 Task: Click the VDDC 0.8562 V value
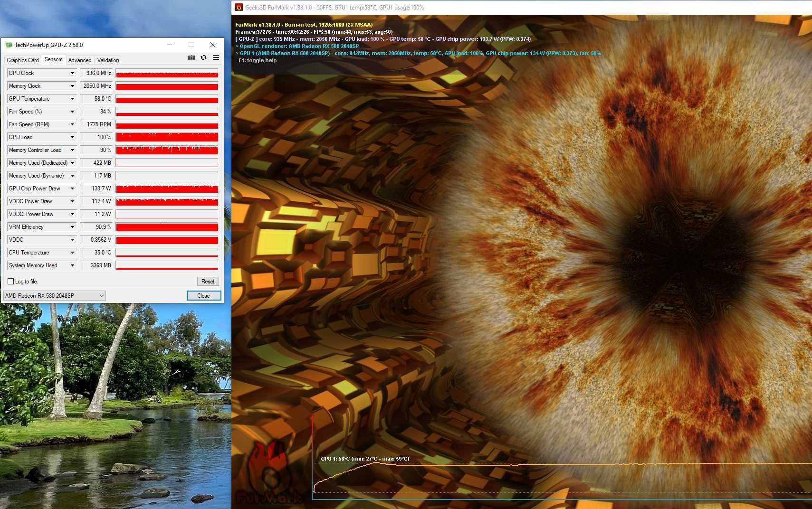click(x=96, y=240)
